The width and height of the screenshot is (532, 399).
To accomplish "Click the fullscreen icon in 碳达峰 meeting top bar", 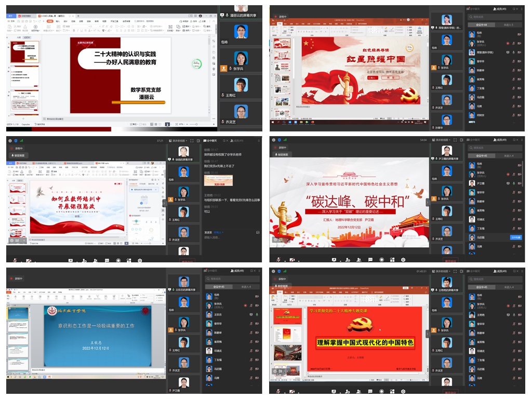I will point(455,140).
